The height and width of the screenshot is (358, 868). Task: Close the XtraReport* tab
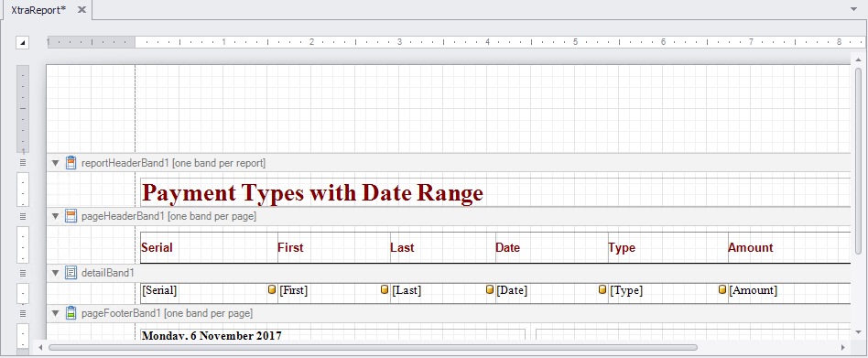(81, 10)
